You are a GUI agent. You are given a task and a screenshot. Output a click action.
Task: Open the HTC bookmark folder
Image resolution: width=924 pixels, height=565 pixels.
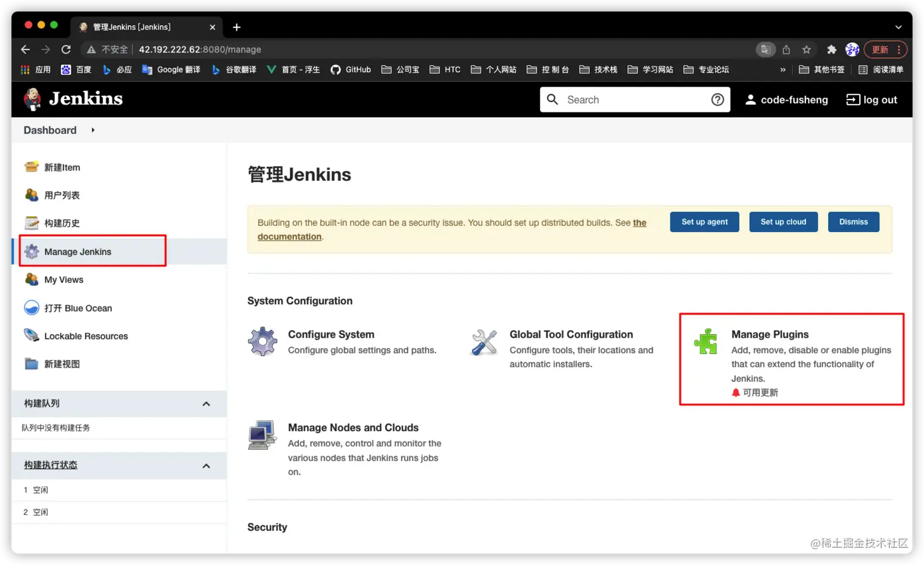coord(445,70)
